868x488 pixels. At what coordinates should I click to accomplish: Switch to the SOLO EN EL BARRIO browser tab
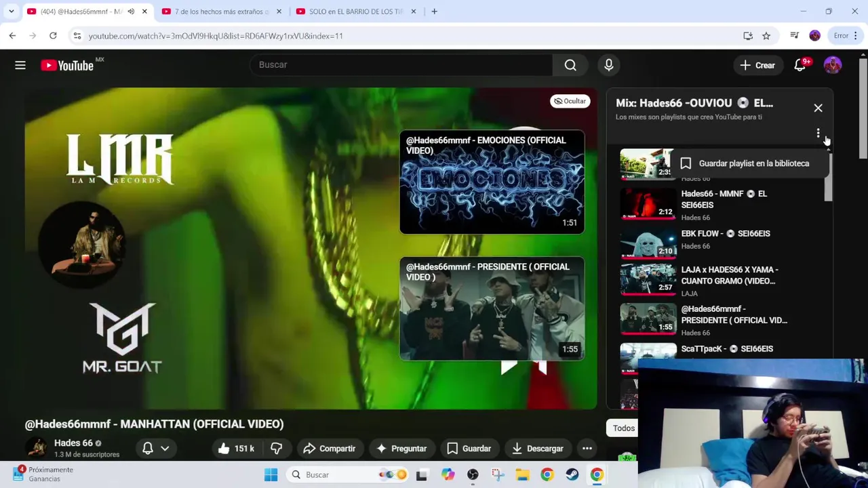[x=356, y=12]
